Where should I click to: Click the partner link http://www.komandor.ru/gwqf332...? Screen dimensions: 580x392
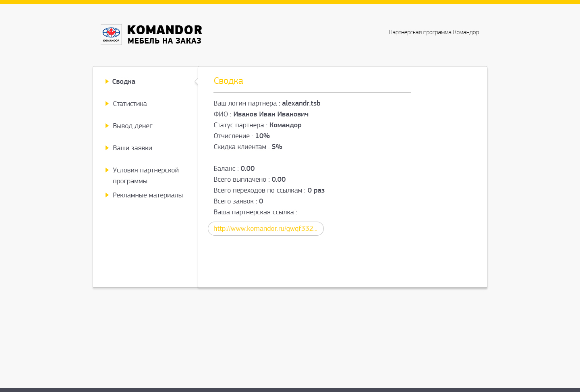[x=266, y=228]
